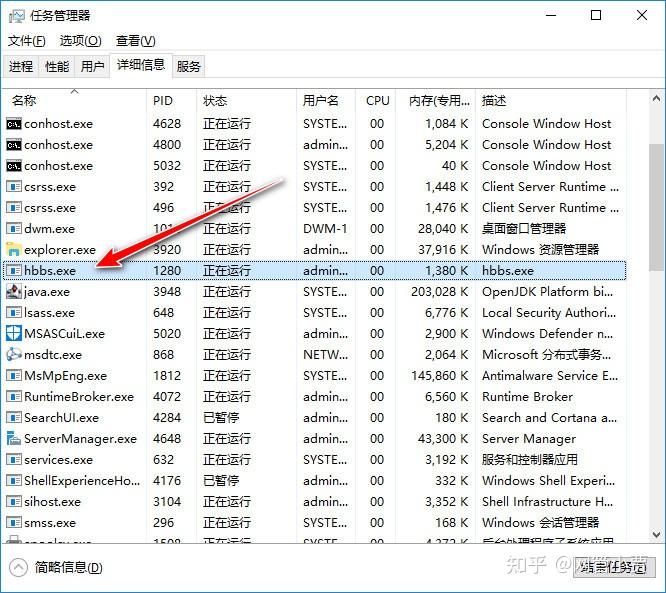This screenshot has height=593, width=666.
Task: Select the sihost.exe process name
Action: (x=52, y=502)
